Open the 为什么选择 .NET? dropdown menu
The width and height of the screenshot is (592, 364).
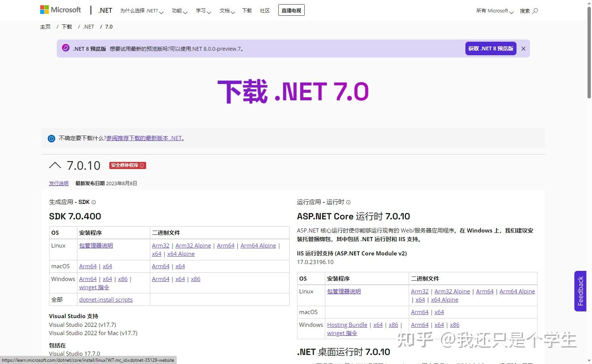tap(142, 11)
